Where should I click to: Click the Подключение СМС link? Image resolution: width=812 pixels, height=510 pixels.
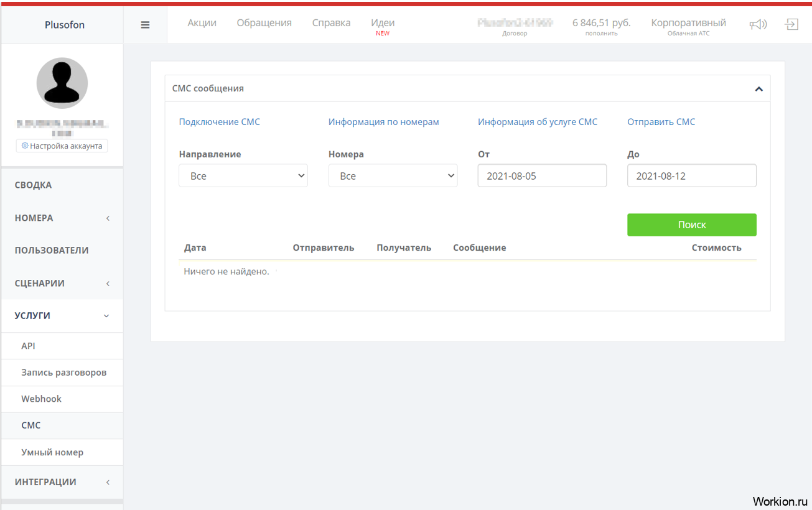coord(220,122)
